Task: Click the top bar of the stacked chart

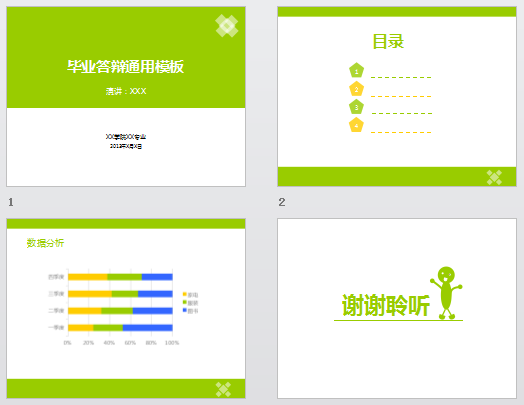Action: click(120, 277)
